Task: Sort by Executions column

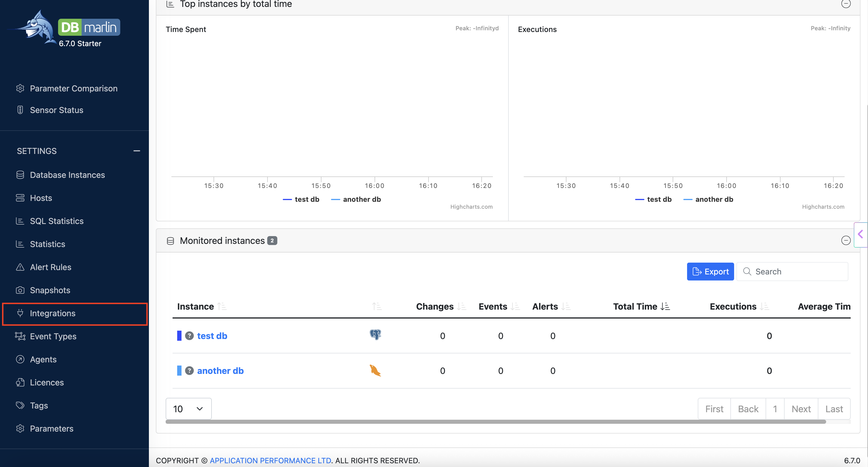Action: click(739, 306)
